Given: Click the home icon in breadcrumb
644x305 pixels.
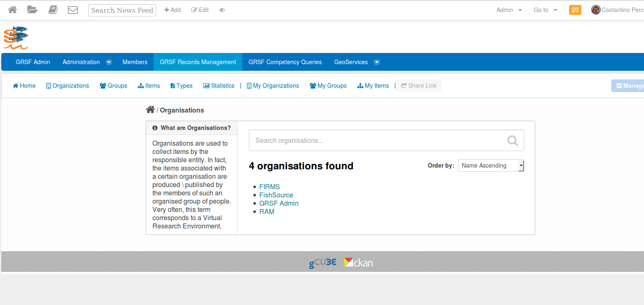Looking at the screenshot, I should pyautogui.click(x=150, y=110).
